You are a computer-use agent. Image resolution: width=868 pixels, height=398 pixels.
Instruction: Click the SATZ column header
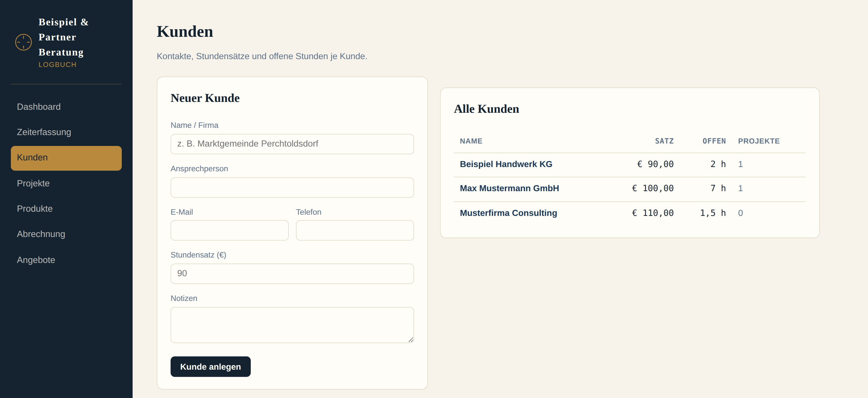pyautogui.click(x=664, y=141)
